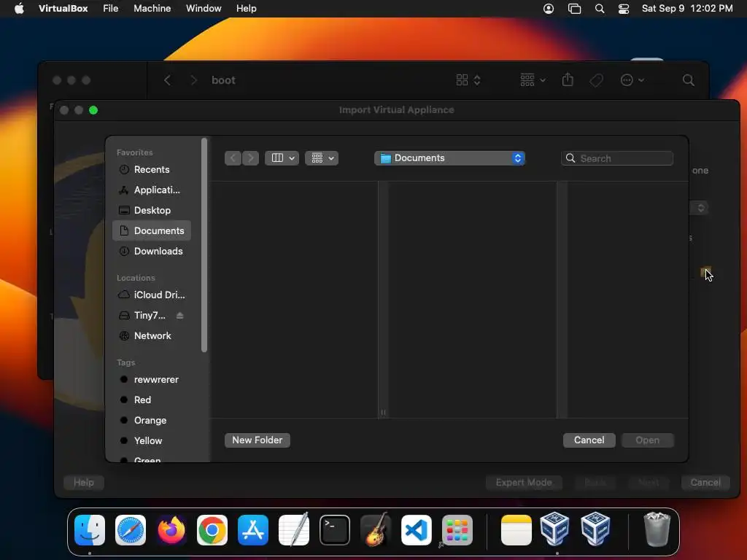Open Spotlight search in the menu bar
This screenshot has height=560, width=747.
600,9
